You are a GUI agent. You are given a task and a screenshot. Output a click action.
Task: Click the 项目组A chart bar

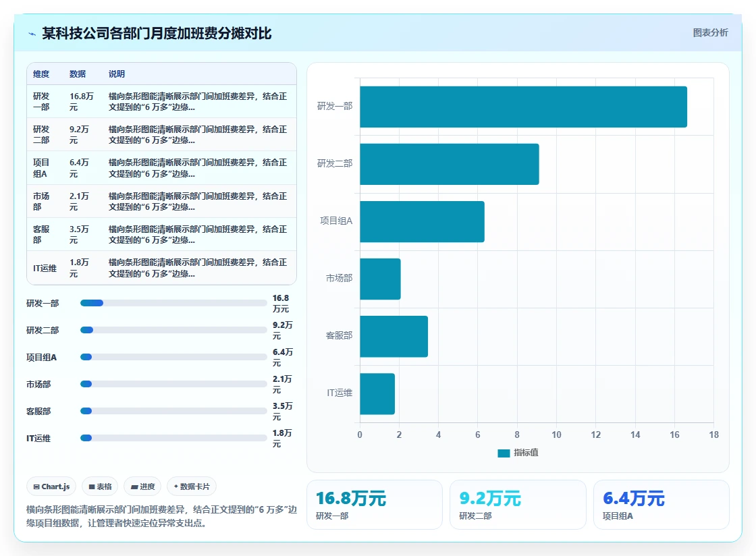422,221
